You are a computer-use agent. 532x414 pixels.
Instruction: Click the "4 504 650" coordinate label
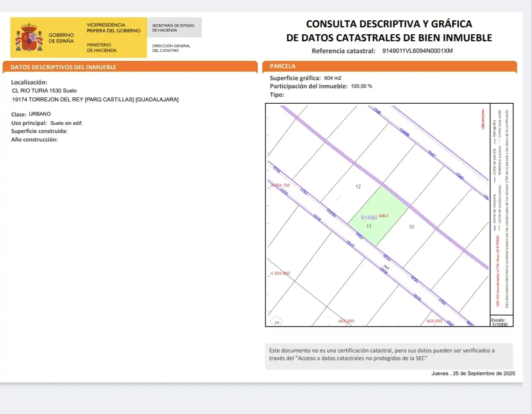[280, 273]
